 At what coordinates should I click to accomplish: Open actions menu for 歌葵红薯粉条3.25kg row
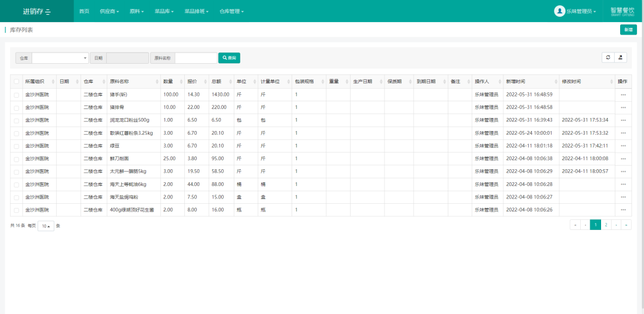pos(623,133)
